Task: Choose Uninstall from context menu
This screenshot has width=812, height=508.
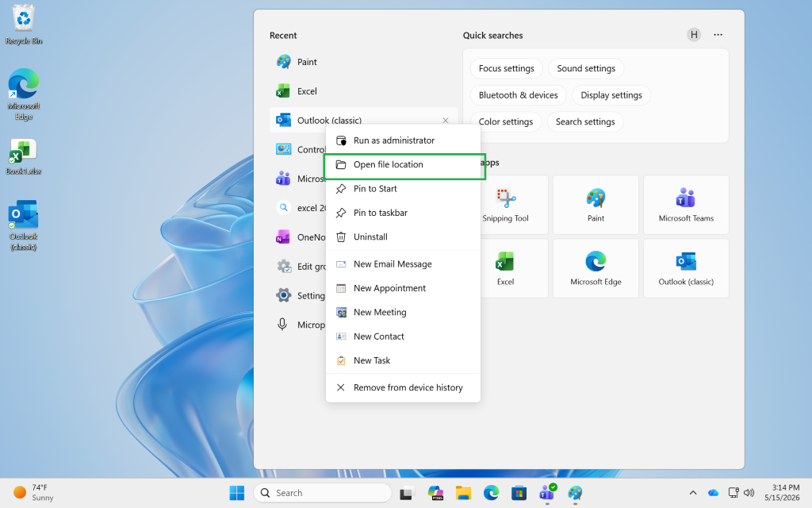Action: coord(403,237)
